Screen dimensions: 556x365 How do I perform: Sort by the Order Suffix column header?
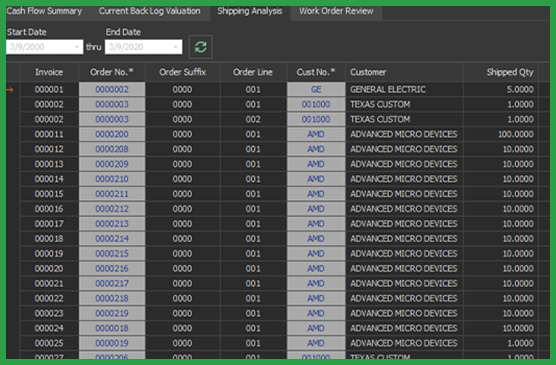pos(183,72)
